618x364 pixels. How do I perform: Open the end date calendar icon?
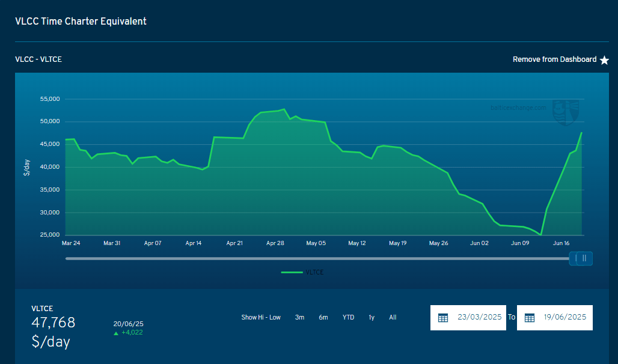pos(529,318)
